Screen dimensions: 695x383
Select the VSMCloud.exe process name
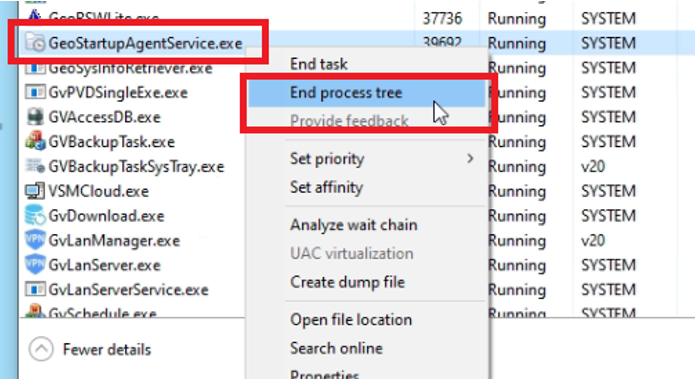click(98, 192)
